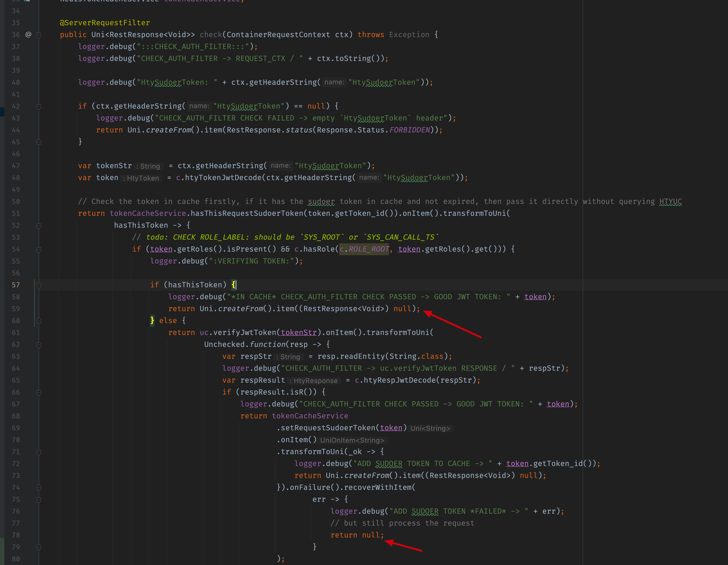
Task: Collapse the respResult.isR() fold on line 66
Action: pyautogui.click(x=39, y=392)
